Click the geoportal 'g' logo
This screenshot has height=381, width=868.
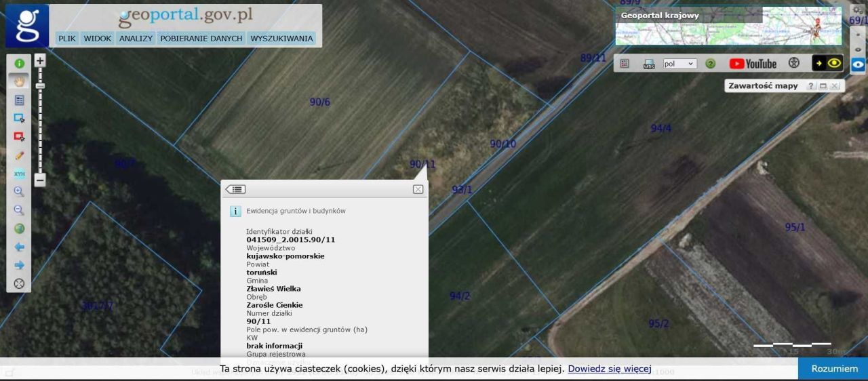point(27,26)
